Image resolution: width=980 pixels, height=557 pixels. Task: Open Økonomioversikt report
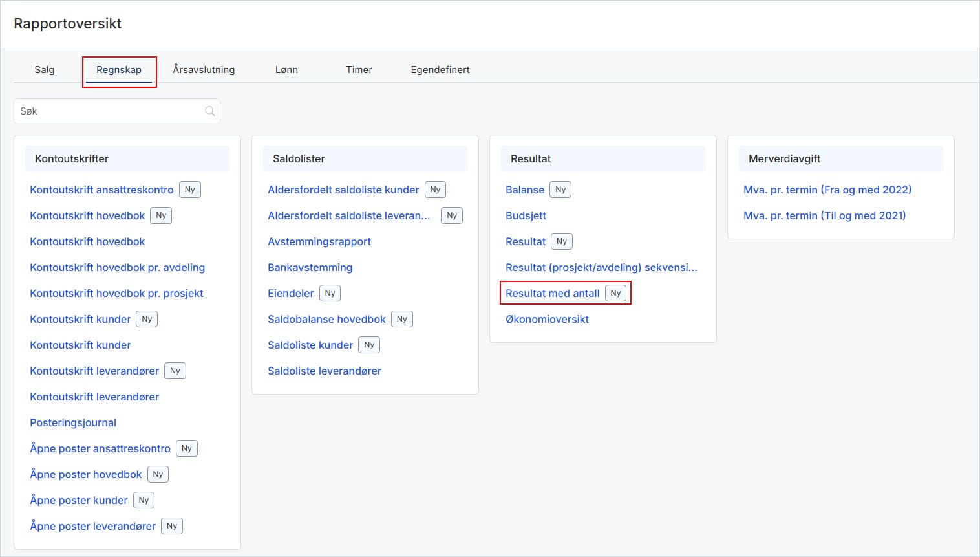tap(547, 319)
